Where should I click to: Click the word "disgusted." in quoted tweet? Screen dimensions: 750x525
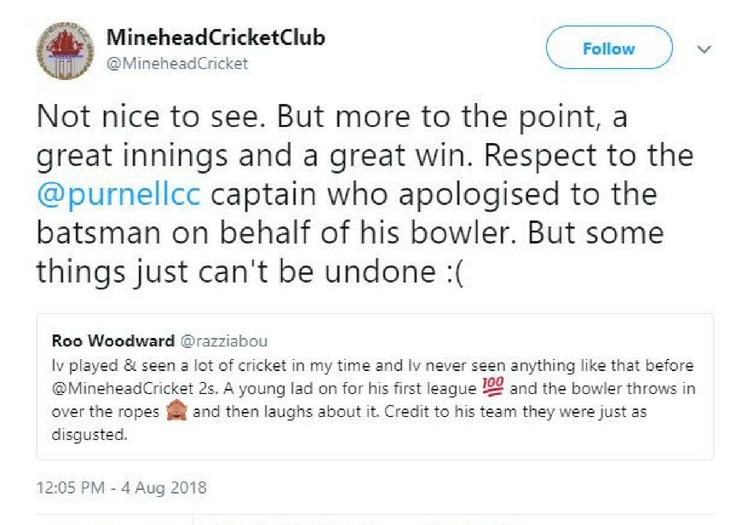[87, 432]
